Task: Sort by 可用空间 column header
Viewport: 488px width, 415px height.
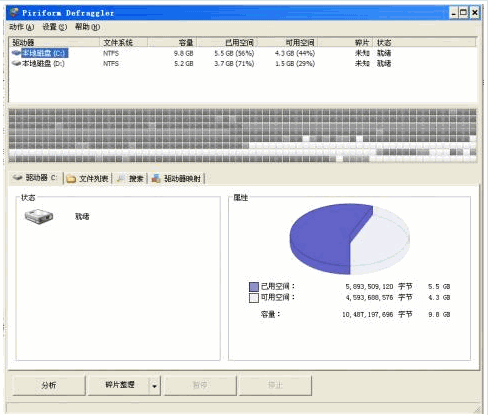Action: [x=287, y=42]
